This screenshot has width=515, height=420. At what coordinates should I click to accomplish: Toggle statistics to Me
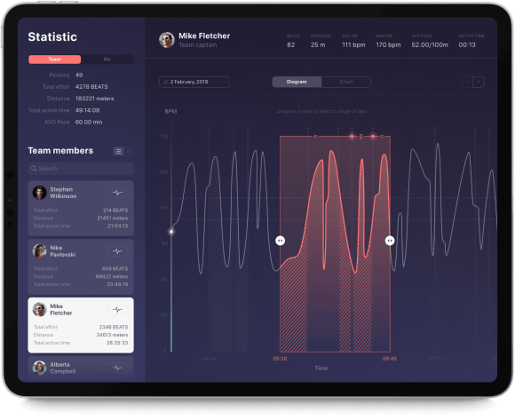[x=107, y=59]
